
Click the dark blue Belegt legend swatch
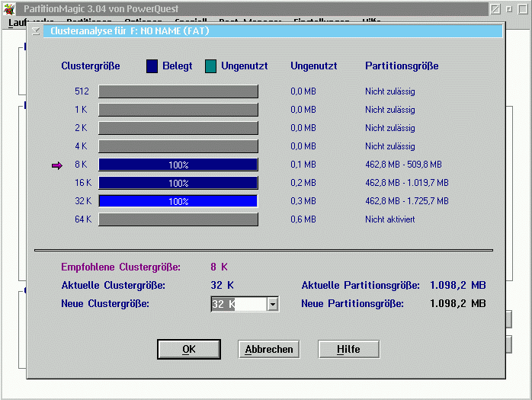152,66
